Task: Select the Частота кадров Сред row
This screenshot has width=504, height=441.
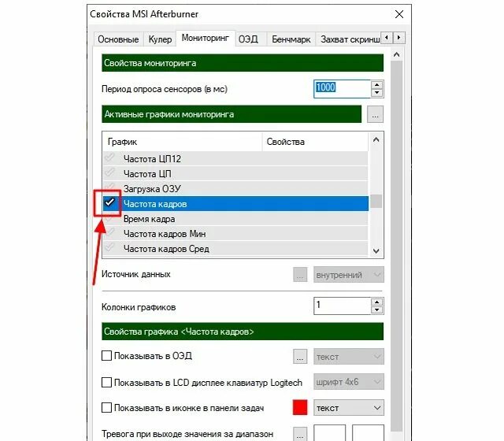Action: tap(235, 249)
